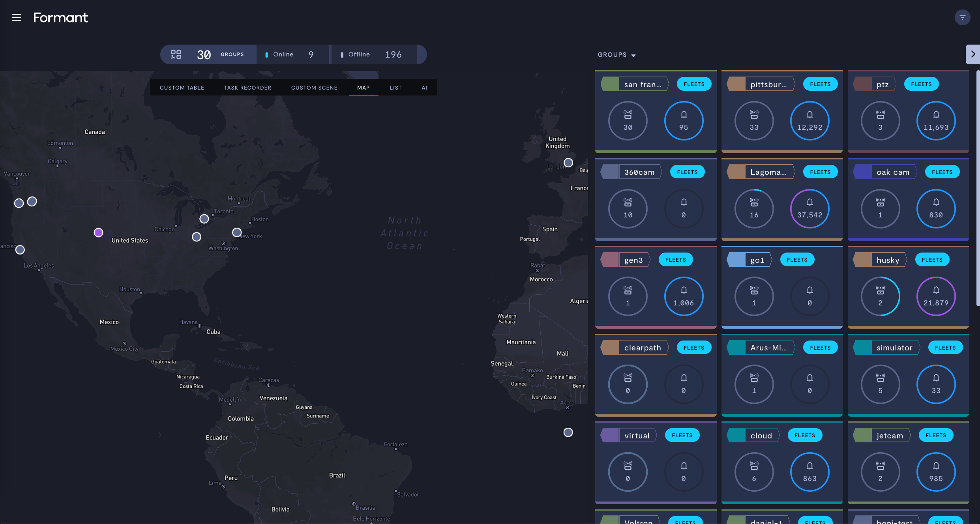Click gen3 alerts bell showing 1,006
The height and width of the screenshot is (524, 980).
(684, 296)
